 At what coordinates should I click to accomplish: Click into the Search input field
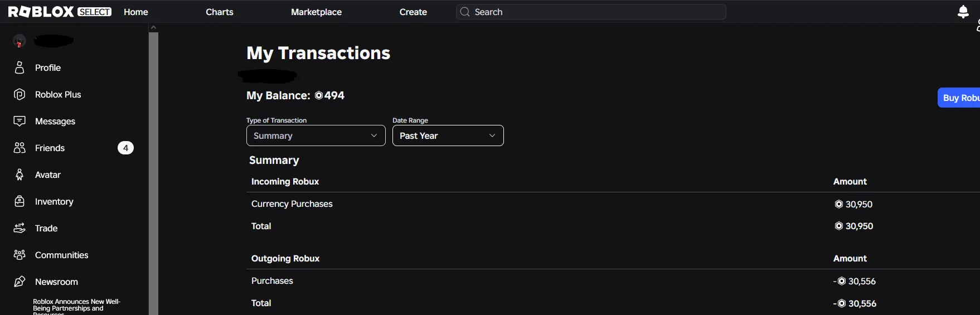click(591, 12)
